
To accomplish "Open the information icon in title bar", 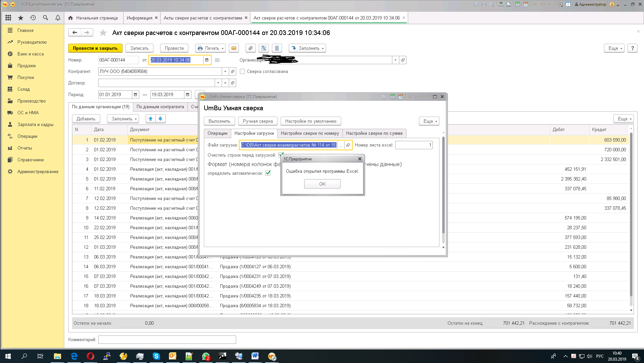I will tap(612, 4).
